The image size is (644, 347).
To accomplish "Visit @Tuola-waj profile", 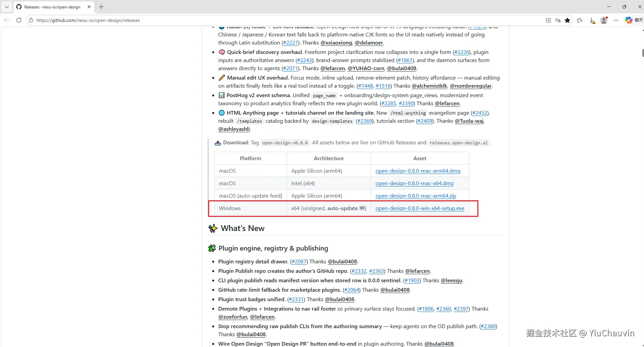I will [x=469, y=121].
